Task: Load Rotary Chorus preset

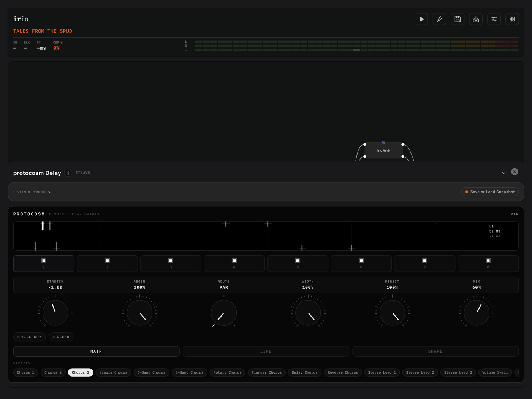Action: tap(228, 372)
